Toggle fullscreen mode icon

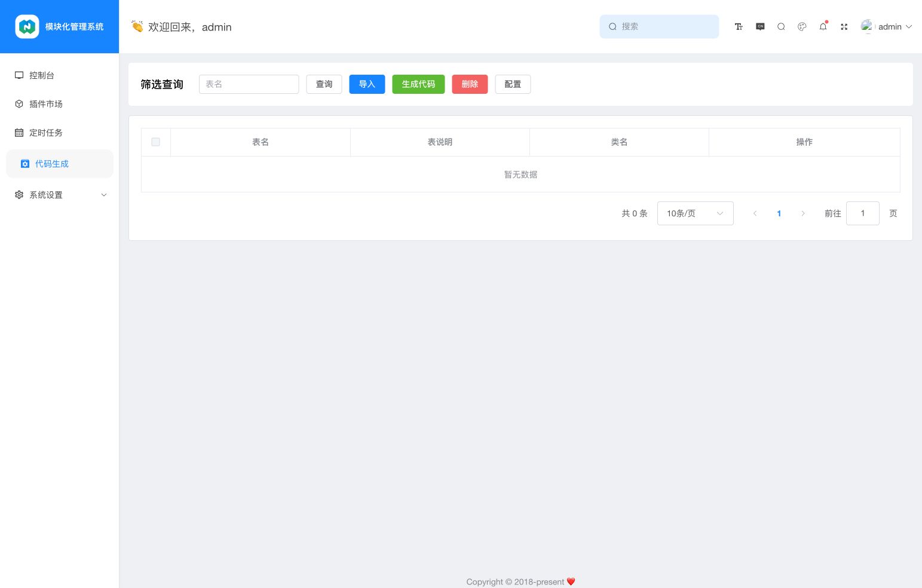[x=844, y=26]
